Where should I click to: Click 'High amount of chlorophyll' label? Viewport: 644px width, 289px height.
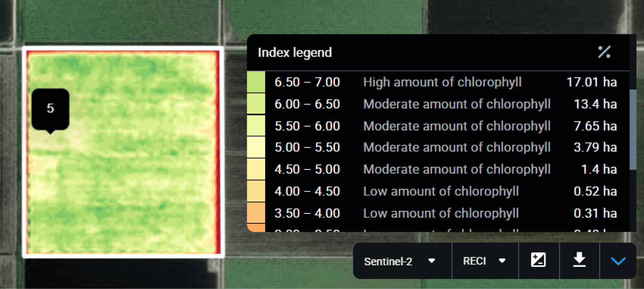point(442,82)
